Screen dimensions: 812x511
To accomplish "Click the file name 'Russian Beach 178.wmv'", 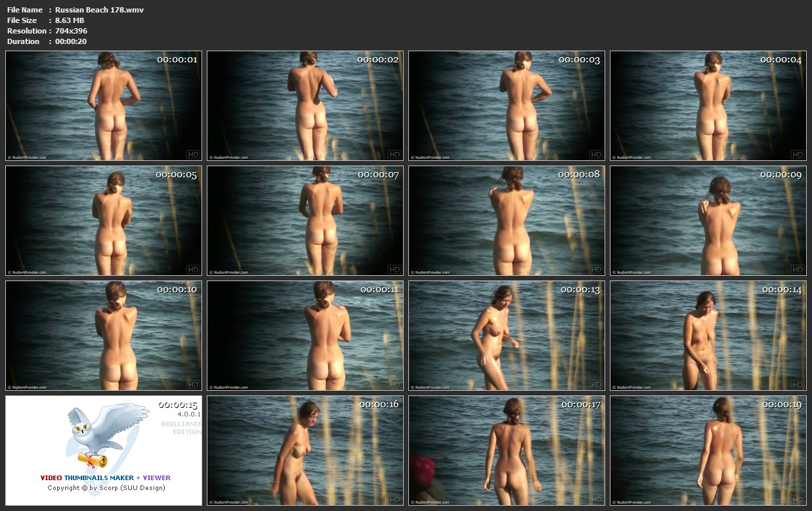I will [99, 10].
